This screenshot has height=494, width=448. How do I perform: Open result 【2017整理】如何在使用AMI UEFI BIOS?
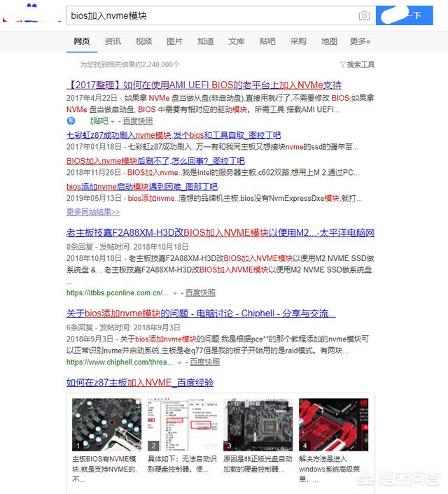click(204, 85)
